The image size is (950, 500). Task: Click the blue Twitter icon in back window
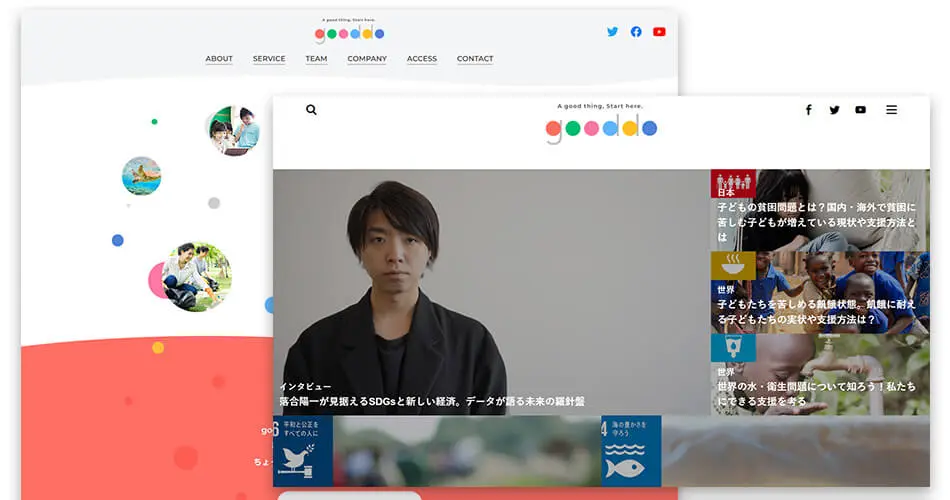coord(613,32)
